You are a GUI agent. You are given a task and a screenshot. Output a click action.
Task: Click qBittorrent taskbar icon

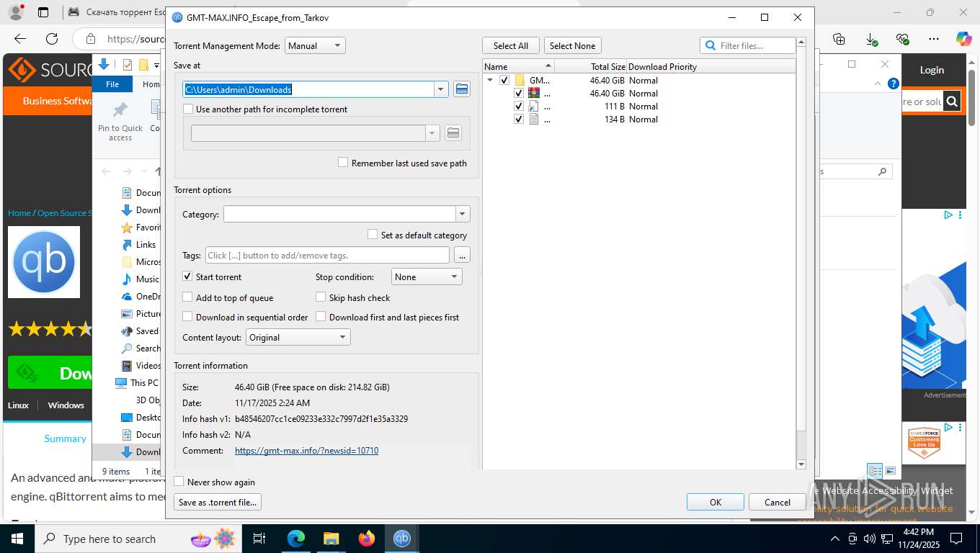[x=402, y=539]
